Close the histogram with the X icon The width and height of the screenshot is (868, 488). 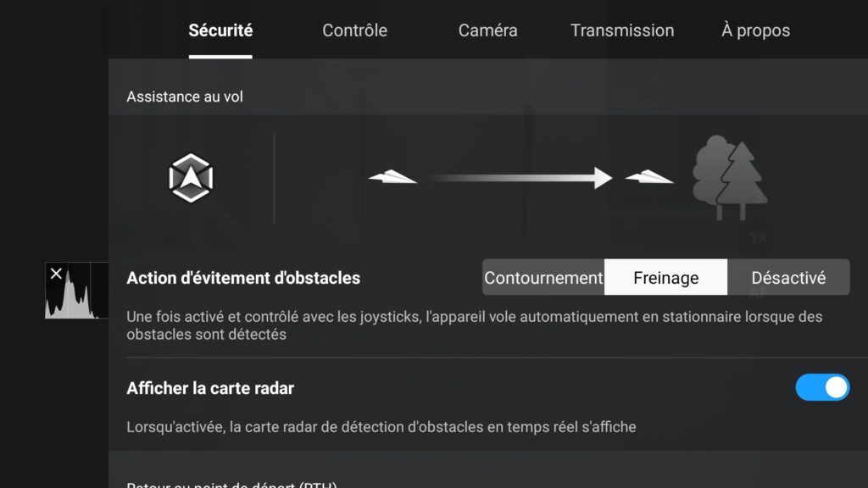click(x=56, y=274)
